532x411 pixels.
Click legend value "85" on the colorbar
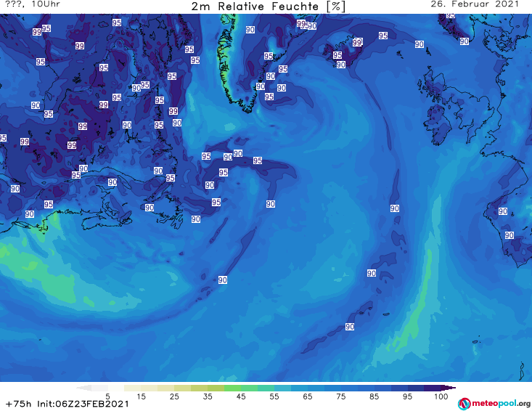pos(375,396)
